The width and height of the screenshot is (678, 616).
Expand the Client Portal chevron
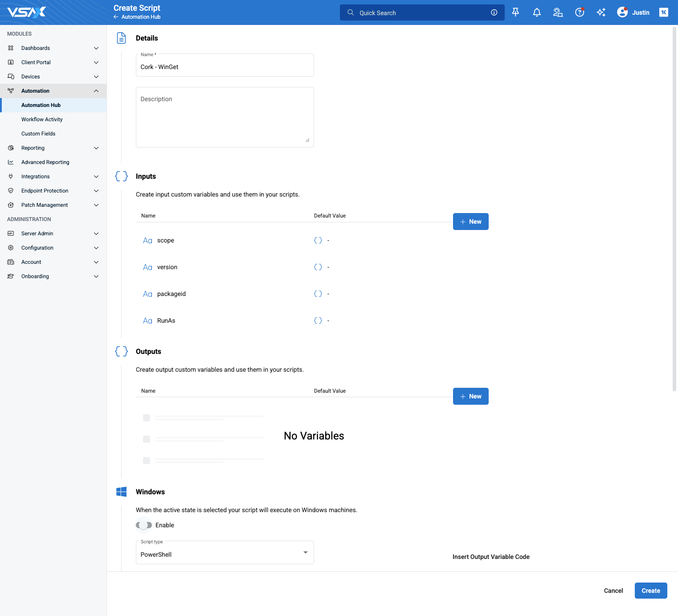[96, 62]
